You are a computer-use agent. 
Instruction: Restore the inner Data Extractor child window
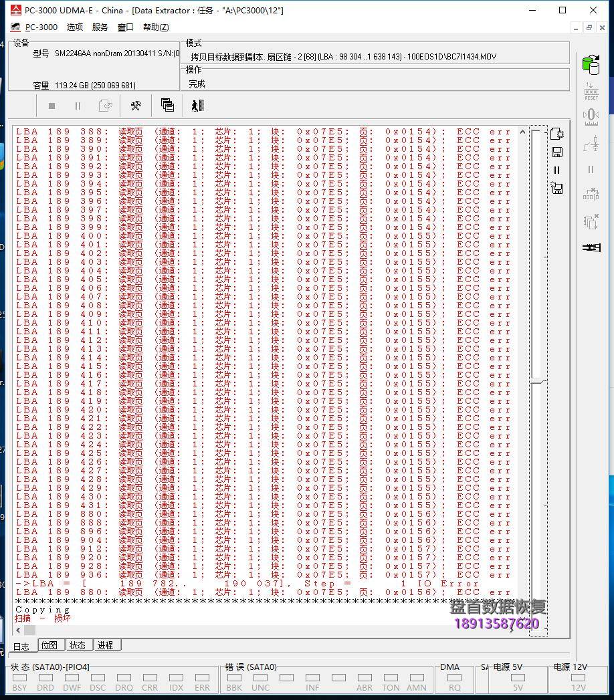coord(589,27)
